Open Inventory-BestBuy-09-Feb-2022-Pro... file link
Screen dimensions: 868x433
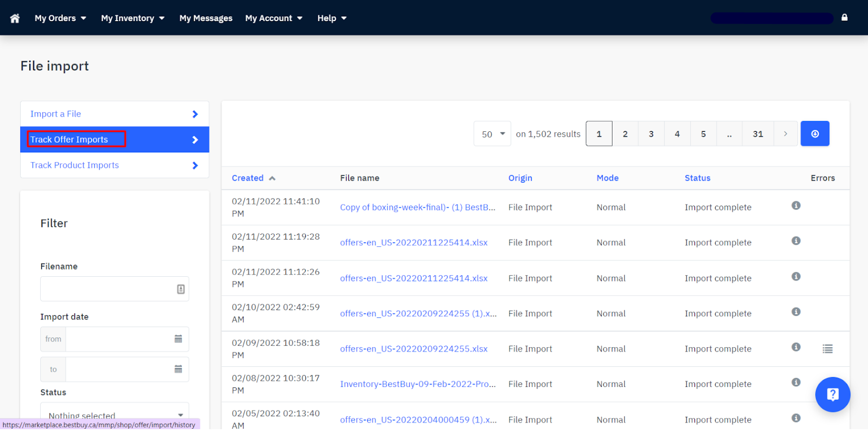point(418,384)
